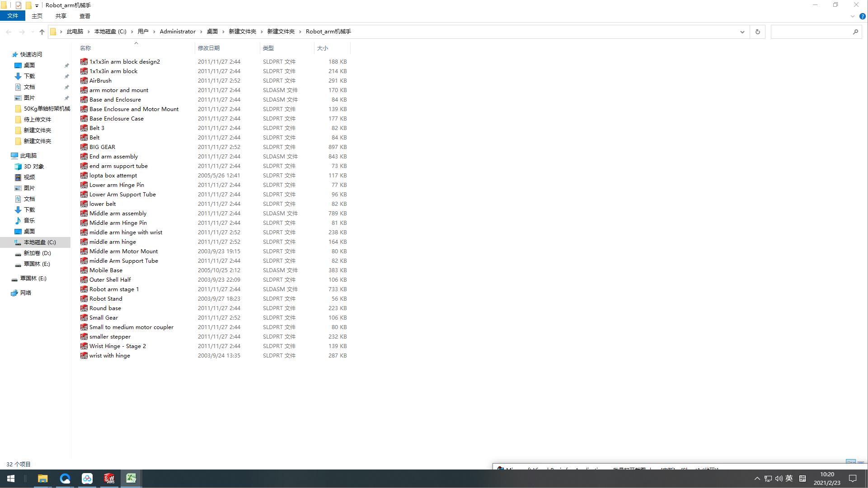Sort files by the 修改日期 column header
Screen dimensions: 868x488
(x=209, y=48)
